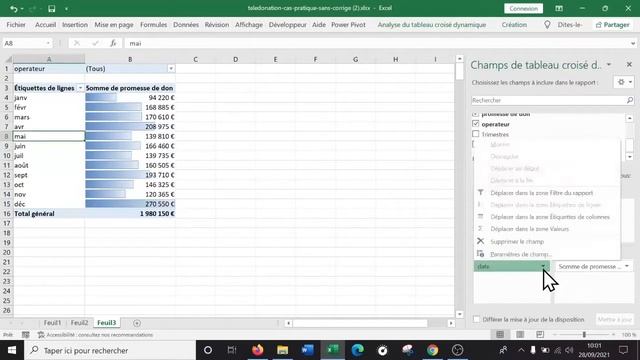Screen dimensions: 640x360
Task: Open the Windows Start menu
Action: [12, 350]
